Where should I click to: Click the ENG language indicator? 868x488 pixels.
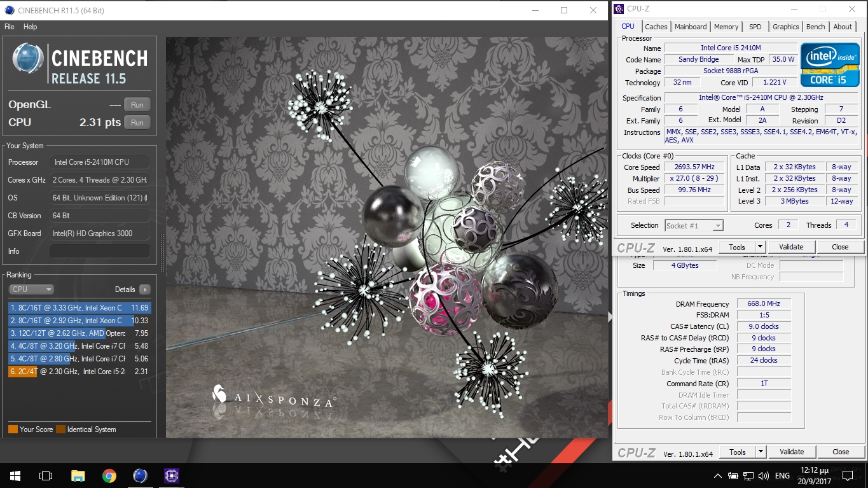(x=782, y=476)
